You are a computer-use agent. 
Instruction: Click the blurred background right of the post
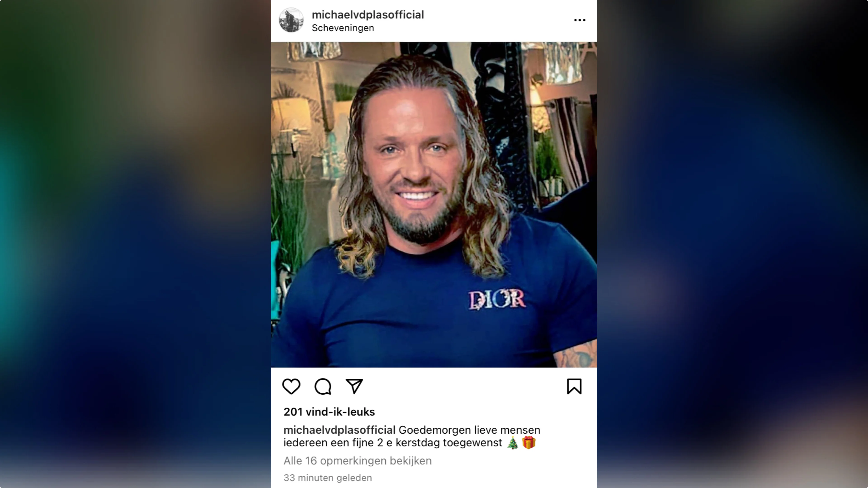click(x=732, y=244)
